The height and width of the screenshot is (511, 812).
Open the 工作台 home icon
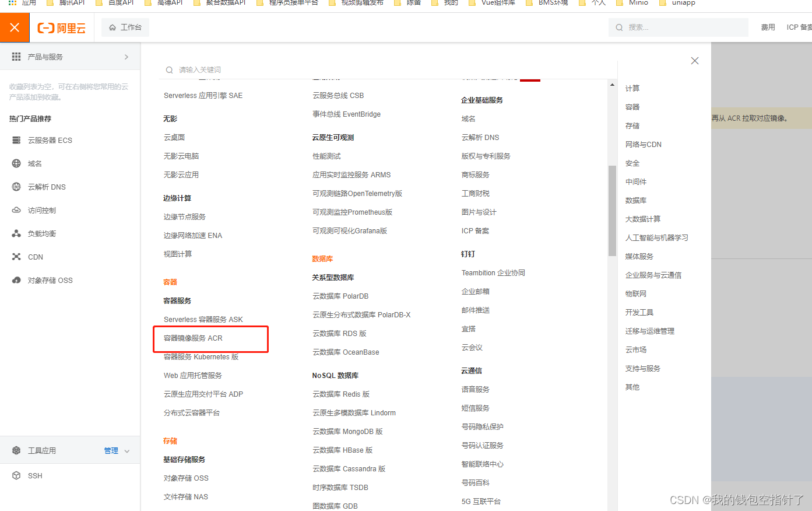(113, 27)
